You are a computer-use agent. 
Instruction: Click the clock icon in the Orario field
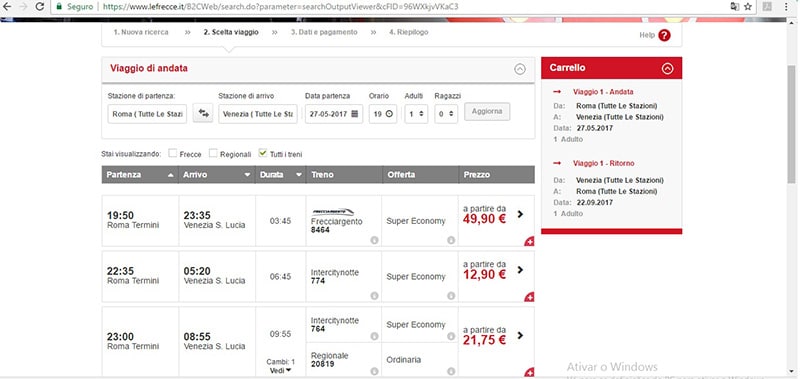389,114
